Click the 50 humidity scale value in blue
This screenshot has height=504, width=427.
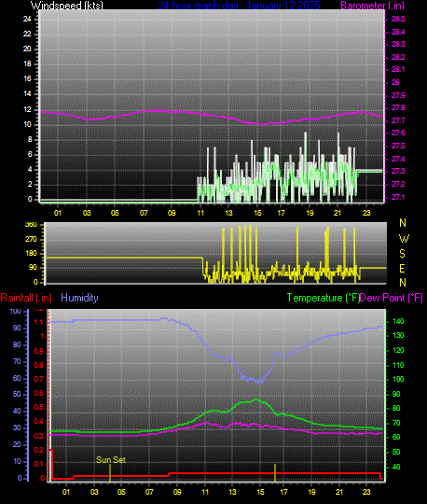tap(17, 394)
